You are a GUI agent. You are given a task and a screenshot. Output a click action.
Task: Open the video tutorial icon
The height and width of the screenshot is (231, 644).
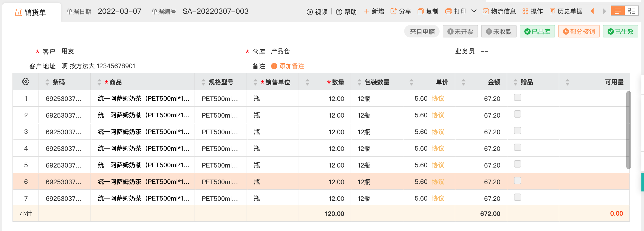point(310,12)
